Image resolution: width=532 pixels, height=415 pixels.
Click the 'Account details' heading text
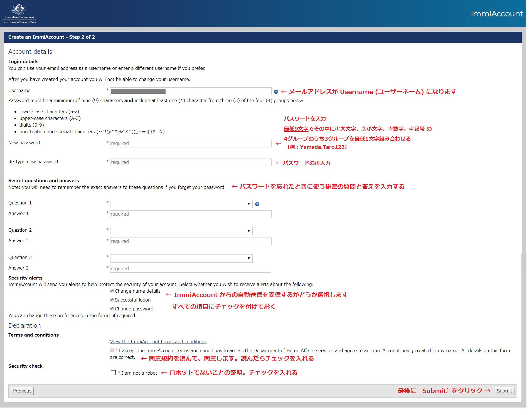pos(30,51)
